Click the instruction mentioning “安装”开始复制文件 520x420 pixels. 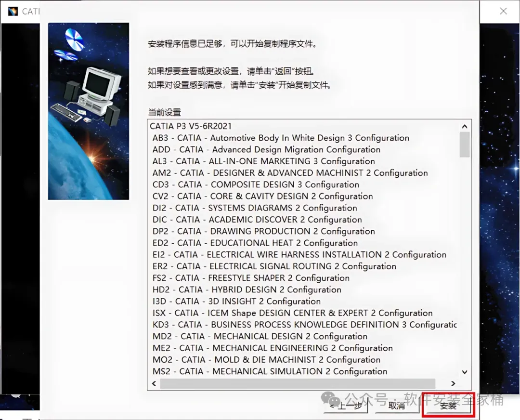coord(239,85)
